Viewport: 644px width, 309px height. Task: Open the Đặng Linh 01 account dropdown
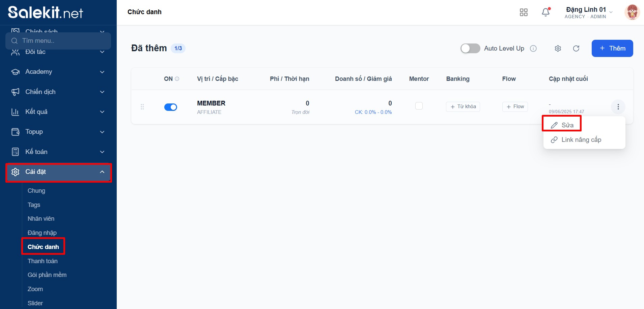[588, 12]
